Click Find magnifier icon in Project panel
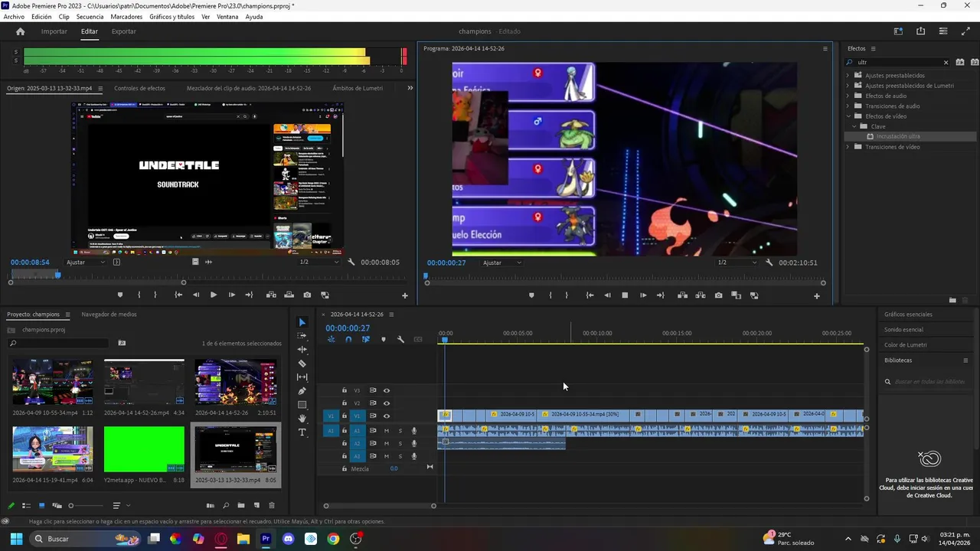 226,506
